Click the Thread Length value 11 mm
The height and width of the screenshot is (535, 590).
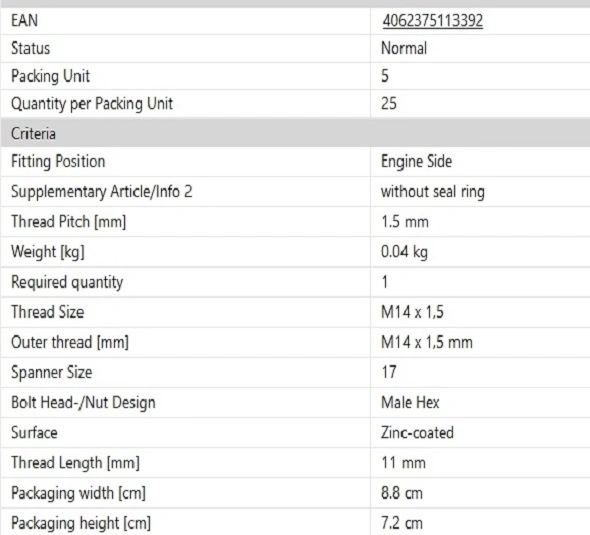point(403,463)
